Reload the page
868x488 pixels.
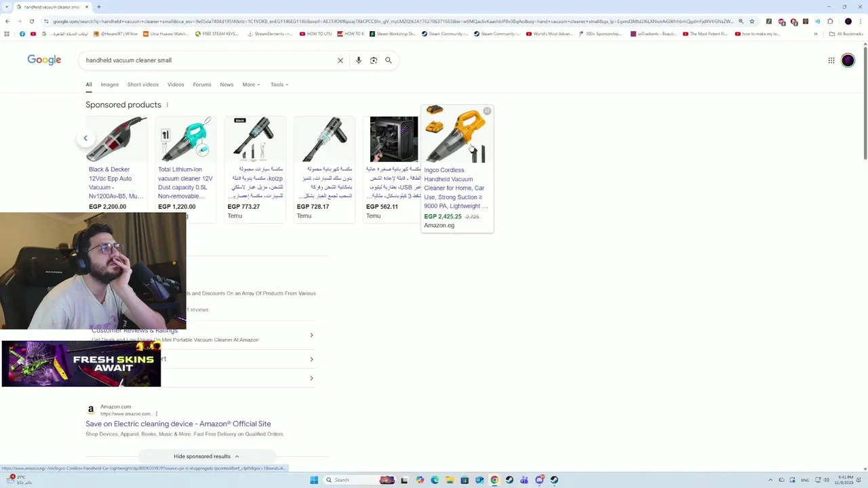(31, 21)
